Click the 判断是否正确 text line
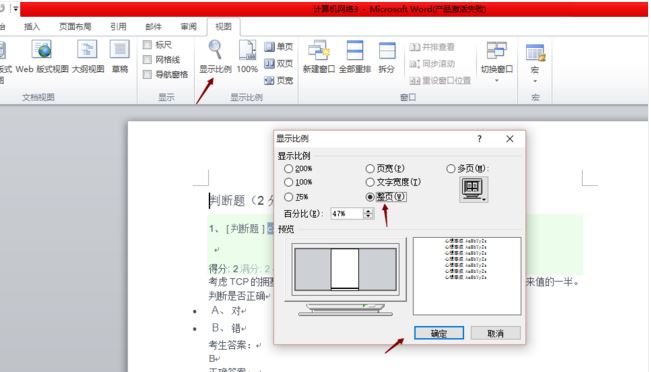The width and height of the screenshot is (651, 372). tap(240, 296)
